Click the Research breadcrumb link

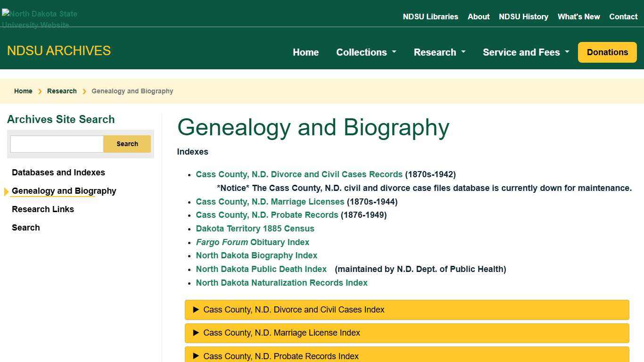[x=62, y=91]
